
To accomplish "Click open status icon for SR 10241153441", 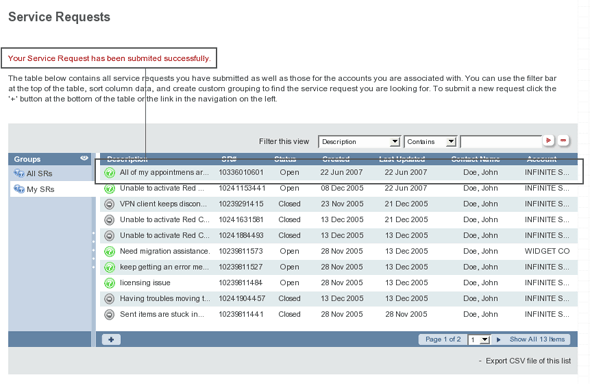I will [109, 188].
